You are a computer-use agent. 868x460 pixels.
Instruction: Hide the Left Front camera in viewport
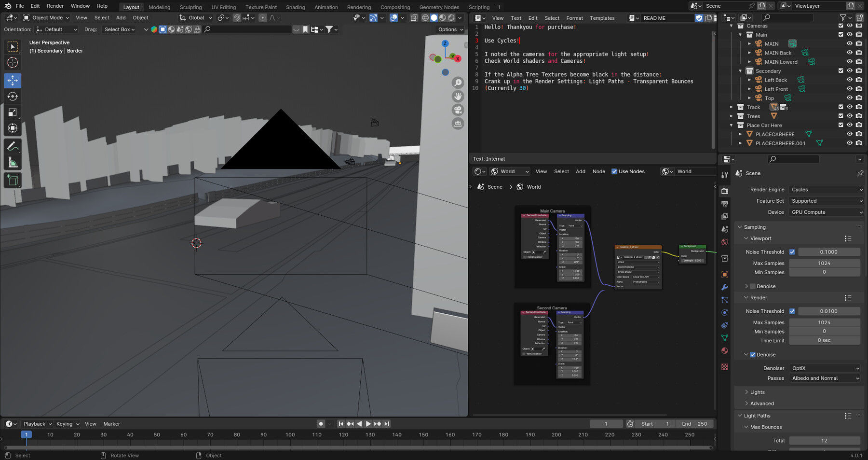850,89
